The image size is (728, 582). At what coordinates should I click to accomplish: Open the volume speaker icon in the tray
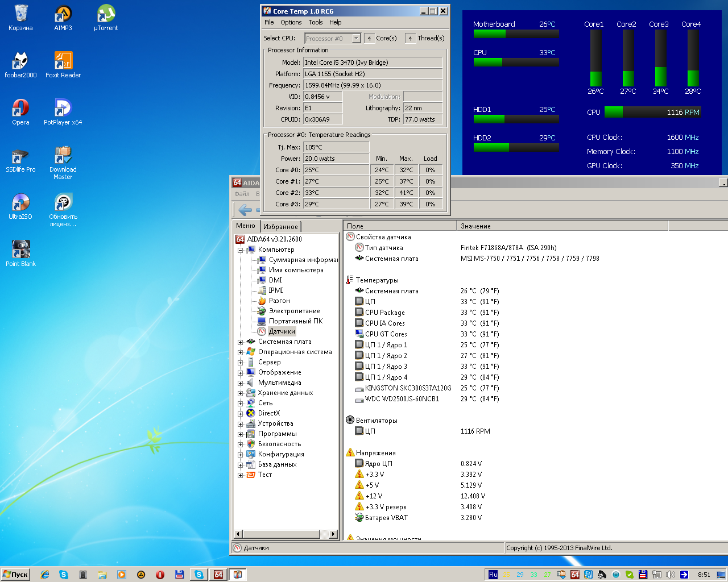(x=671, y=575)
